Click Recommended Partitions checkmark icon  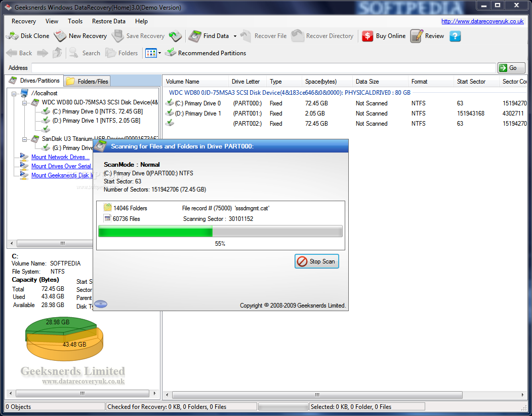170,53
